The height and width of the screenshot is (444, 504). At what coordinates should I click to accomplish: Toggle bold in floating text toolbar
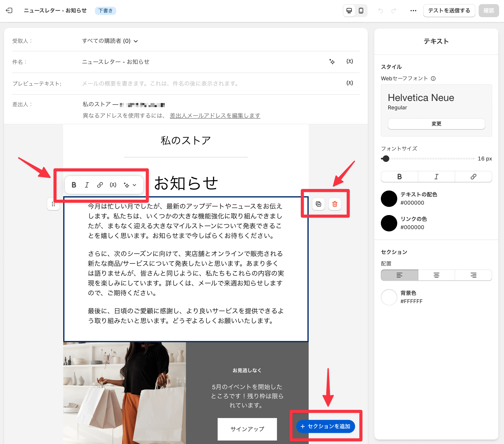click(74, 185)
